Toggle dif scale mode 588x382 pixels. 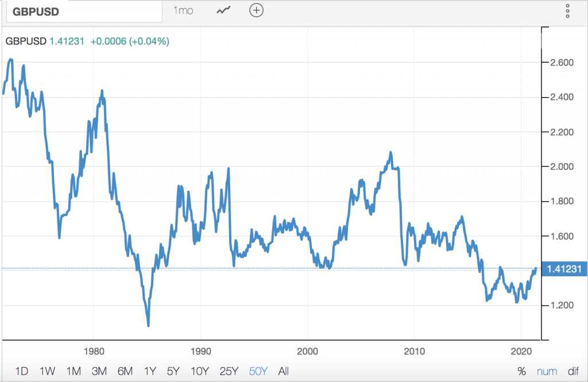(572, 371)
